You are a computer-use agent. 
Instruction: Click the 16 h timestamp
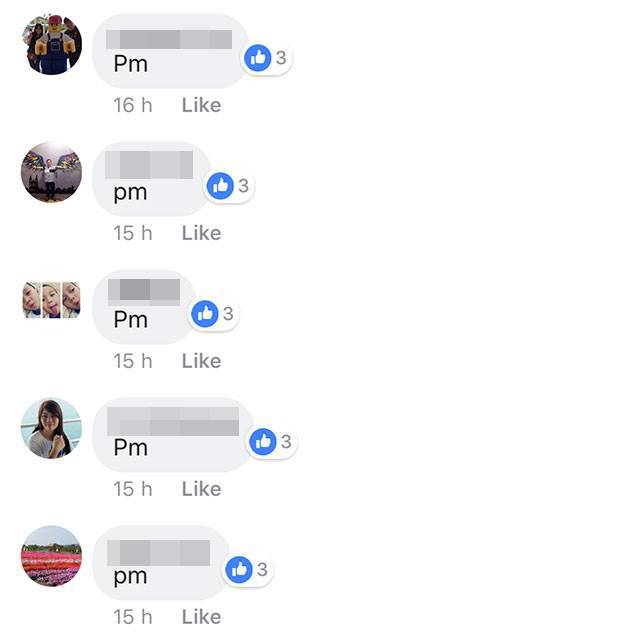tap(133, 105)
